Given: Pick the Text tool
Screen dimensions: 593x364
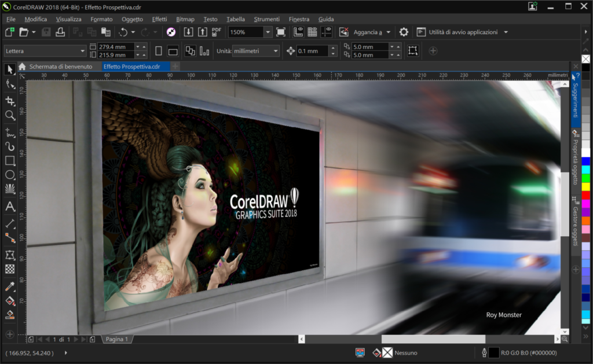Looking at the screenshot, I should [9, 205].
